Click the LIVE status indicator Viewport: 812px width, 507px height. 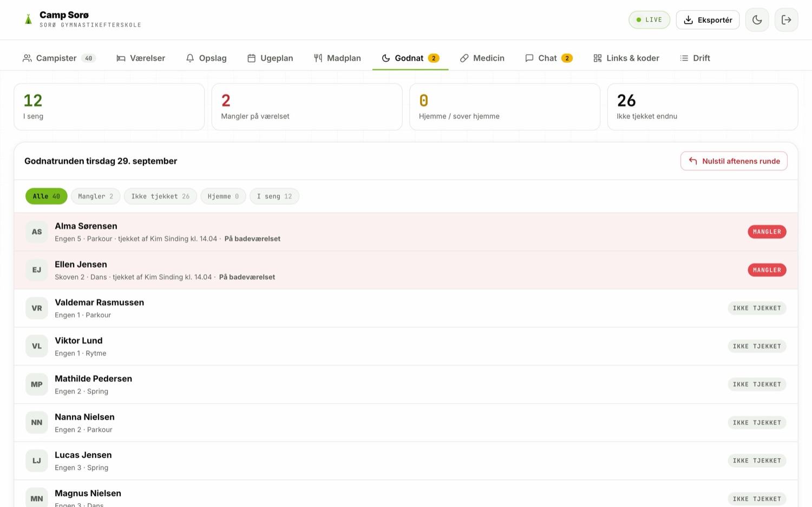pos(649,20)
